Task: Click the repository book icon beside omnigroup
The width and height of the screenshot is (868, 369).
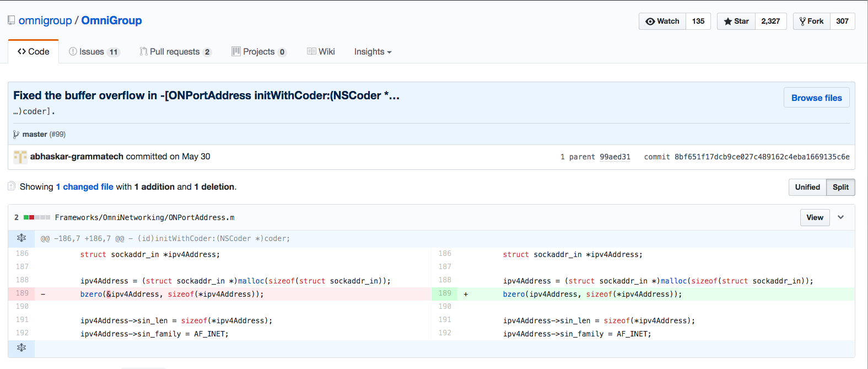Action: click(x=11, y=20)
